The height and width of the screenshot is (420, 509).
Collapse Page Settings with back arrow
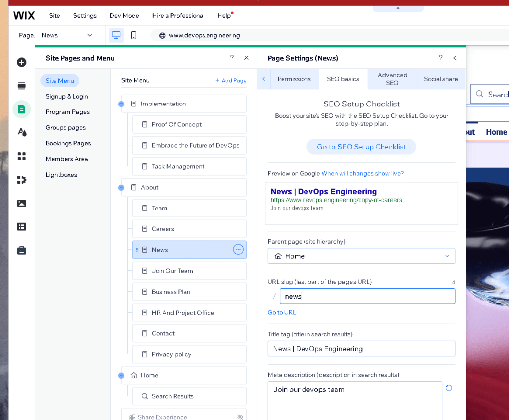(455, 58)
